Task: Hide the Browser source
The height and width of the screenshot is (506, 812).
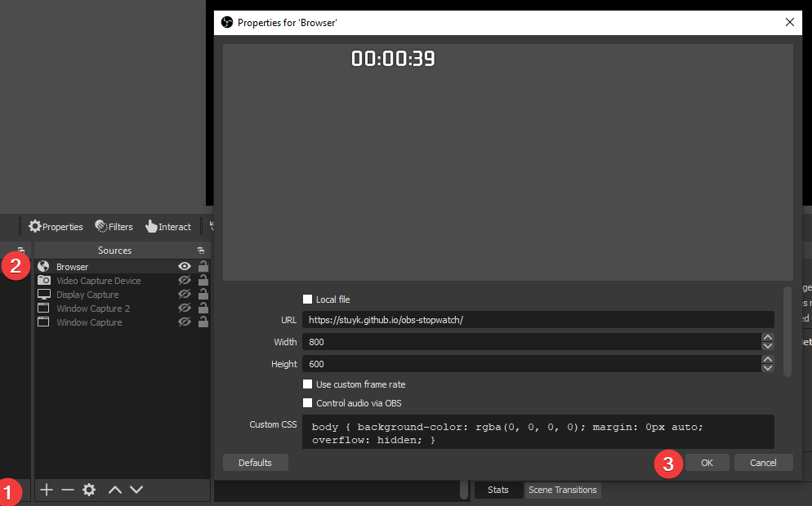Action: (x=185, y=266)
